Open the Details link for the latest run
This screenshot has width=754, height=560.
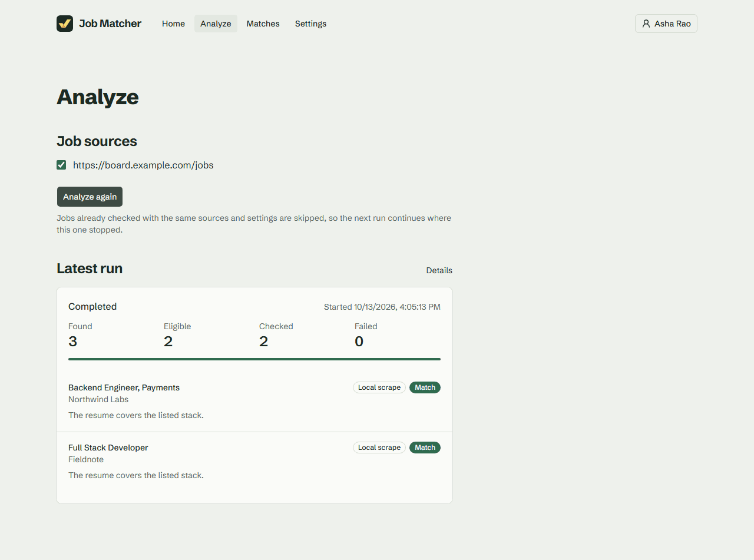439,270
